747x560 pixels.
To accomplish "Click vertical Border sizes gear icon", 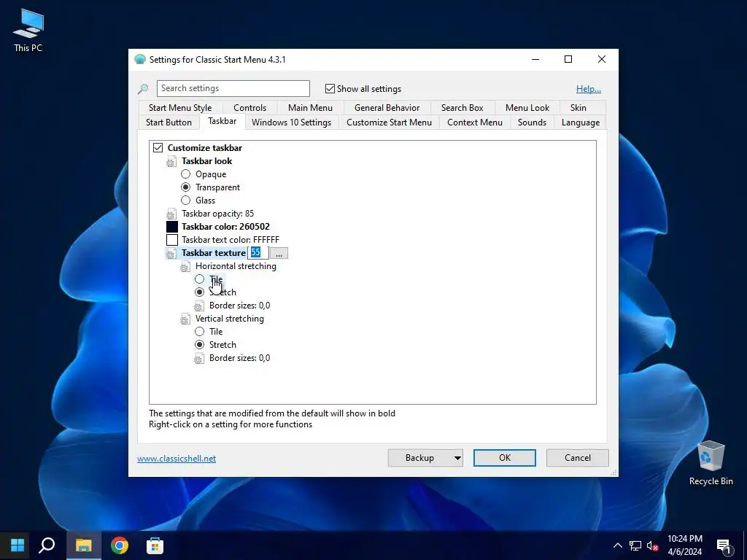I will (199, 358).
